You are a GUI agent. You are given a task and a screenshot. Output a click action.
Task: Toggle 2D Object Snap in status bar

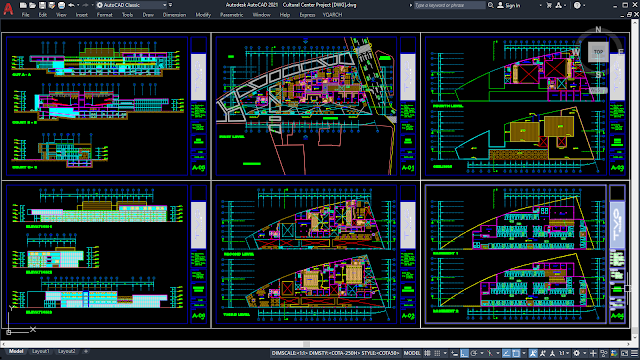pyautogui.click(x=516, y=353)
